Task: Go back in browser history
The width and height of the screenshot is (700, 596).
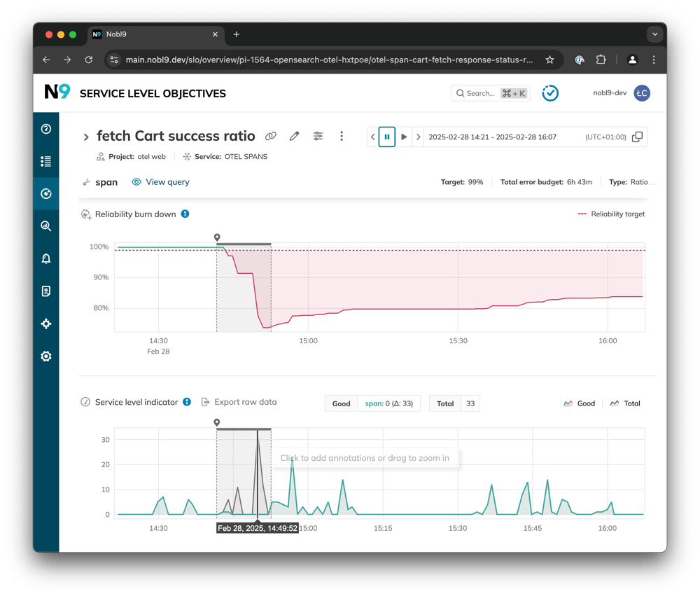Action: (x=46, y=60)
